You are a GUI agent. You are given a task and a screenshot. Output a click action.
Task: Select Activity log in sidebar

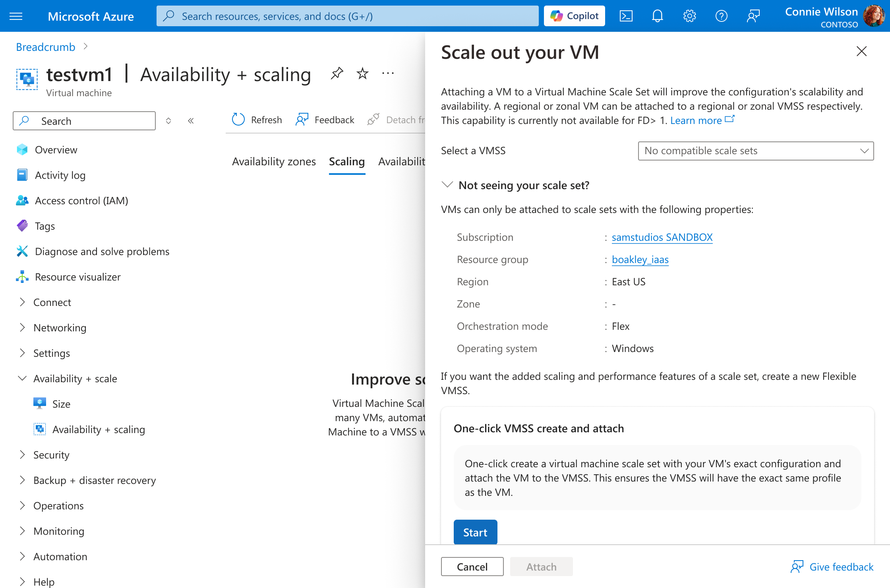click(x=60, y=175)
